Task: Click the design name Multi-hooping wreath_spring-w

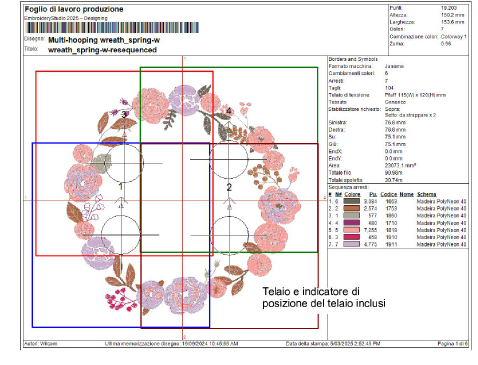Action: (x=104, y=40)
